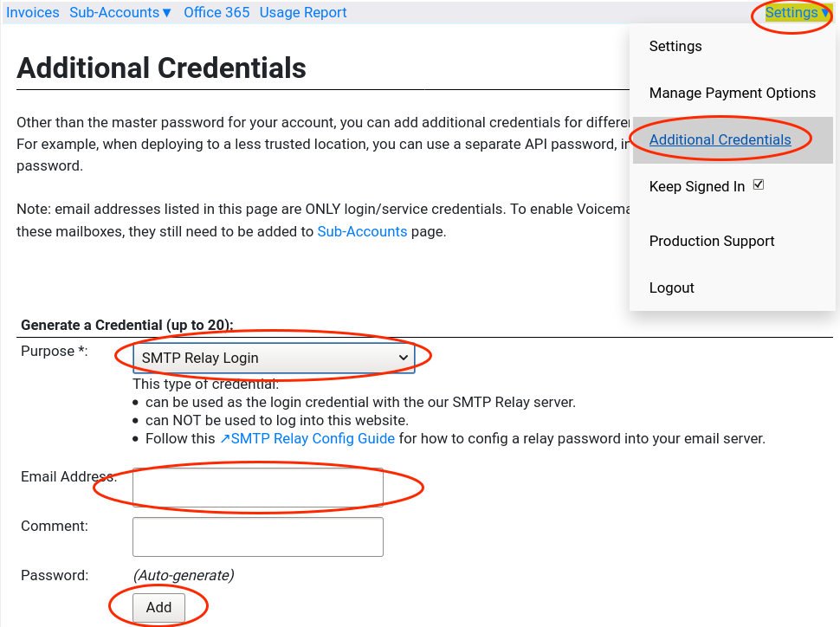Go to the Office 365 page
840x627 pixels.
click(x=216, y=13)
